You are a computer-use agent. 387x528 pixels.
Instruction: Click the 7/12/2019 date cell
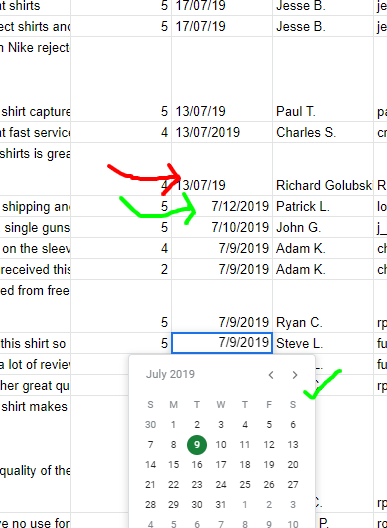pos(222,206)
